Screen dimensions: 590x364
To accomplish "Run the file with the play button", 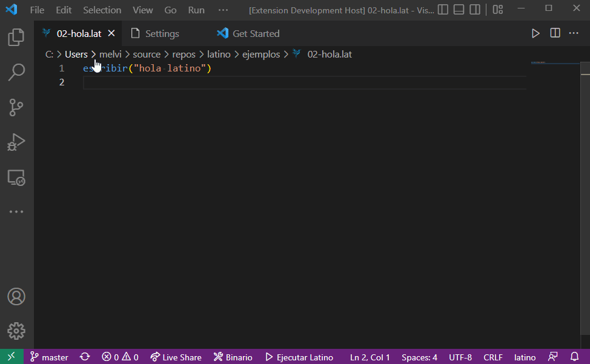I will [x=535, y=33].
